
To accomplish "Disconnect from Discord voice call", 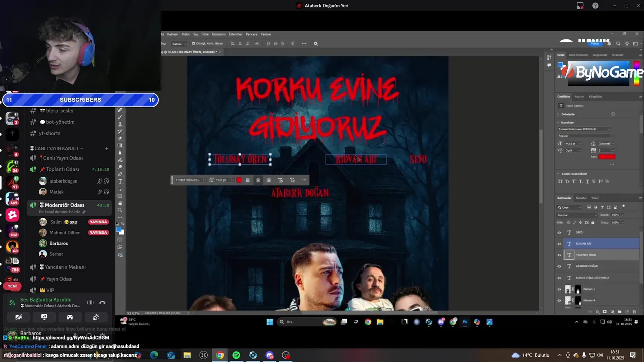I will pos(102,302).
